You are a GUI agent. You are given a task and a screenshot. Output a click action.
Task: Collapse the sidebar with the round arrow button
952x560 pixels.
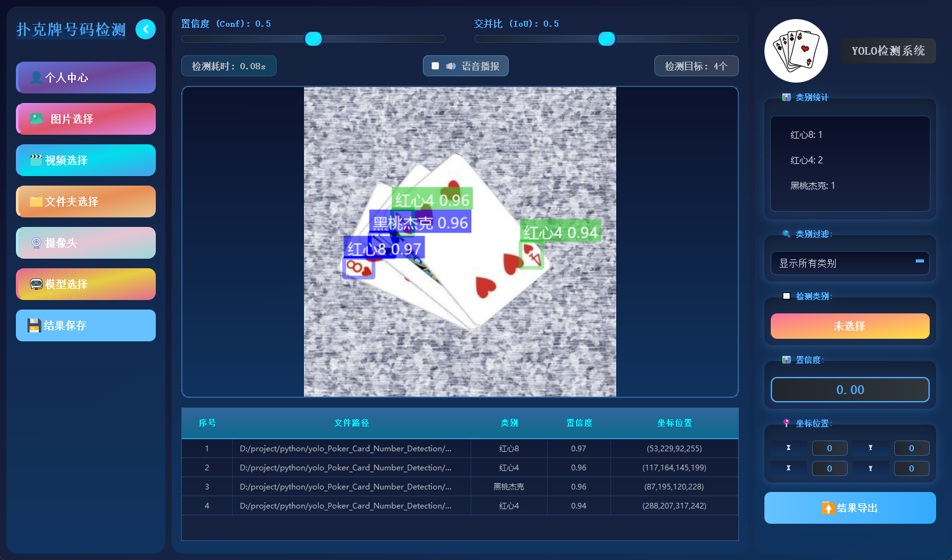146,29
